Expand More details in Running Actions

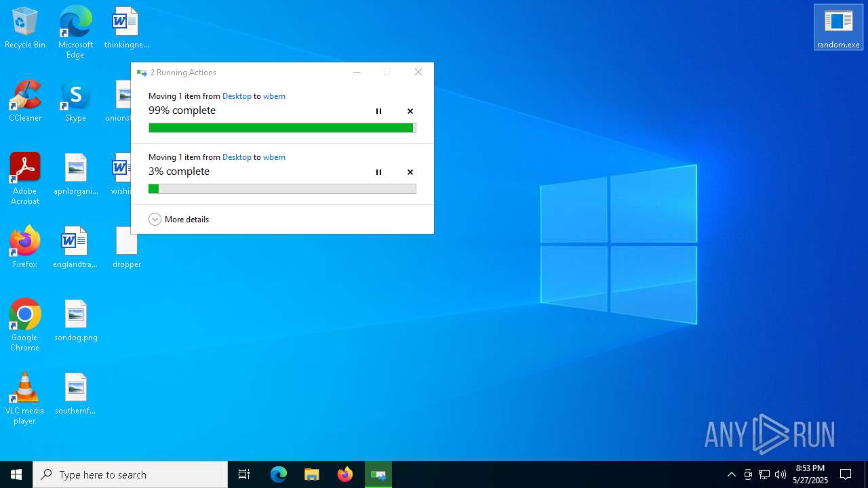tap(179, 220)
